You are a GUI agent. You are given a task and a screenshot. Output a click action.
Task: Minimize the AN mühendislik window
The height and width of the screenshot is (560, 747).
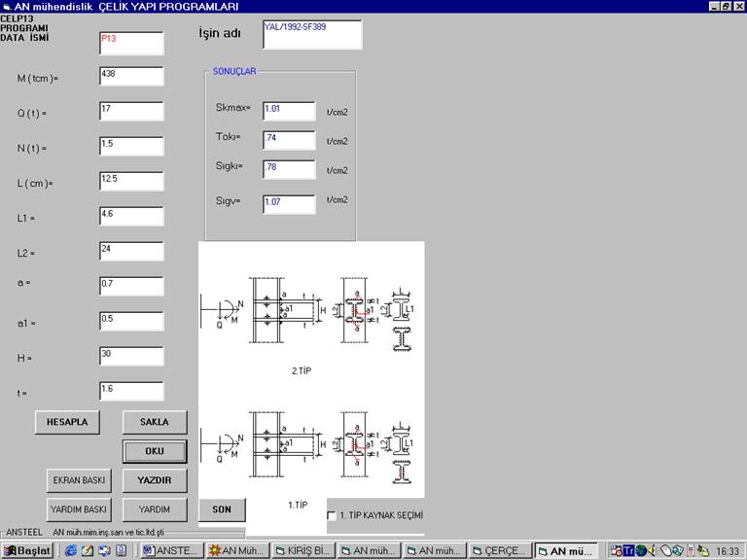click(x=714, y=6)
